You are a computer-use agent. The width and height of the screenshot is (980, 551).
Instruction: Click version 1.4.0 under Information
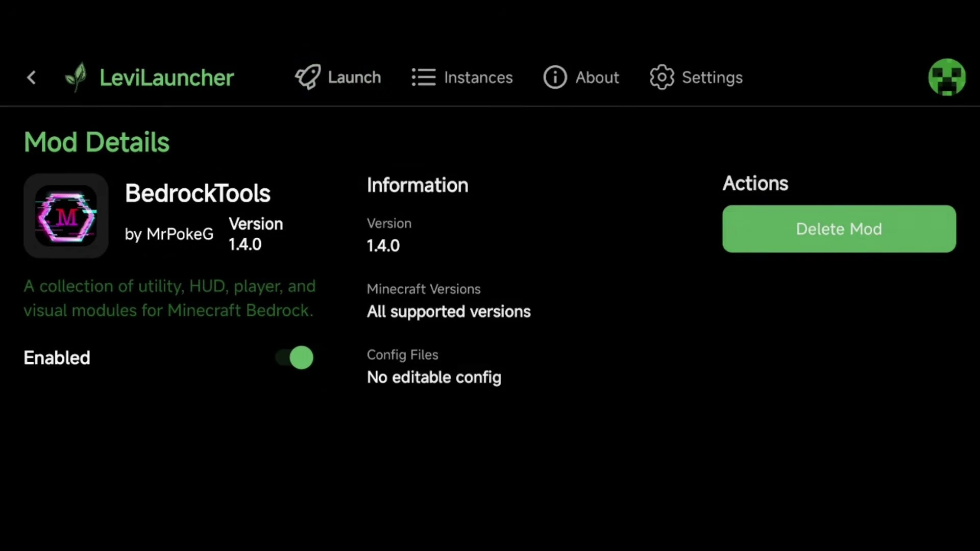pyautogui.click(x=383, y=246)
